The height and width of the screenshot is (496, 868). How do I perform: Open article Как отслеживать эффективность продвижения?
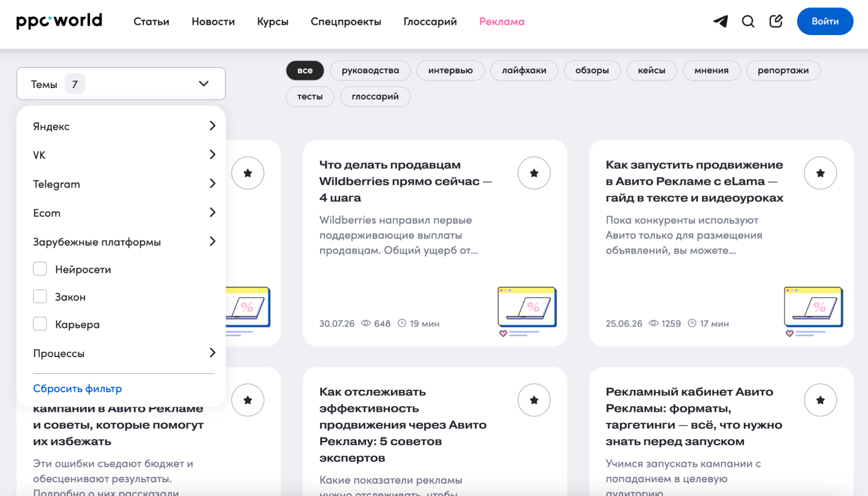(x=403, y=424)
